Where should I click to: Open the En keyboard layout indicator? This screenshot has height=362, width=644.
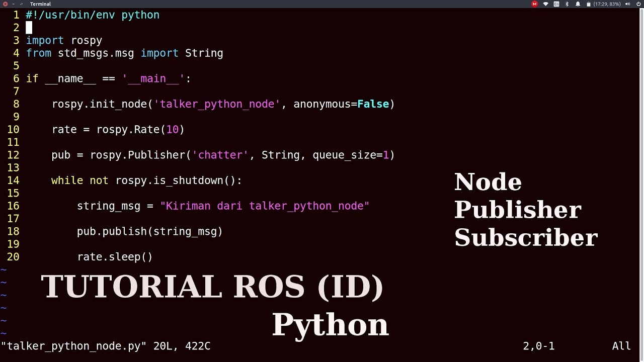coord(556,4)
